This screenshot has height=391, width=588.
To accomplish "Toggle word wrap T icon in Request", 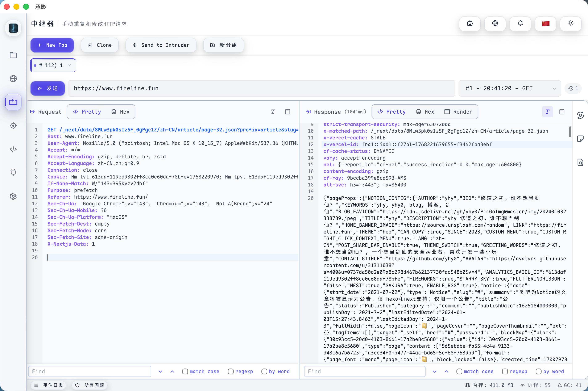I will coord(273,112).
